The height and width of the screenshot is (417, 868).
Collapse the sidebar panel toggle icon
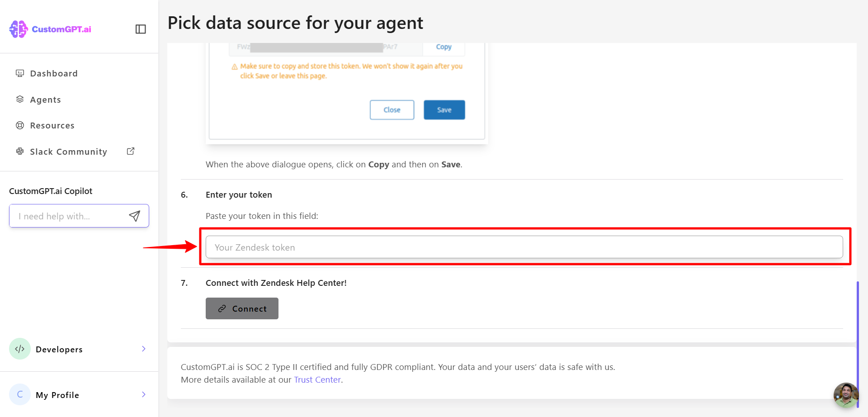pos(141,29)
